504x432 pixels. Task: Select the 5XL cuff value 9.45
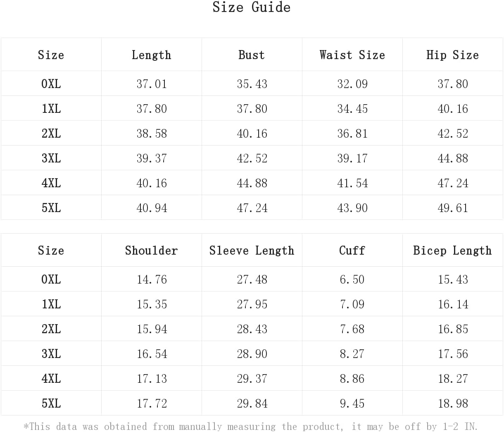352,403
